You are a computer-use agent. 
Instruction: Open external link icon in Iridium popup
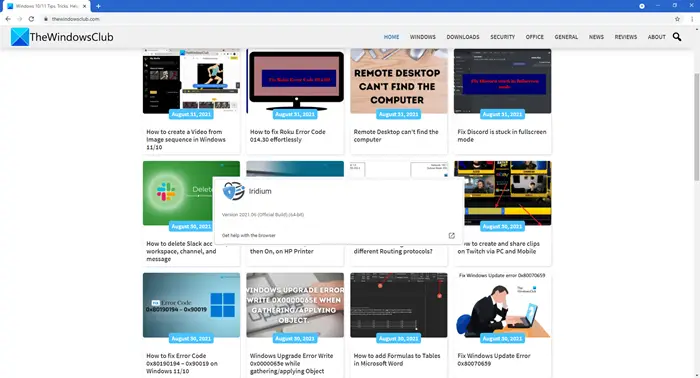(x=451, y=236)
